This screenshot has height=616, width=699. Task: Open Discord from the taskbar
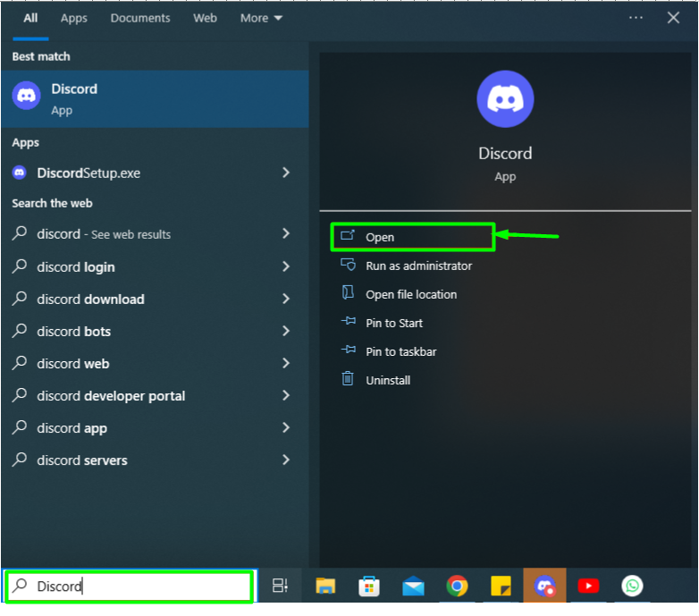click(544, 586)
